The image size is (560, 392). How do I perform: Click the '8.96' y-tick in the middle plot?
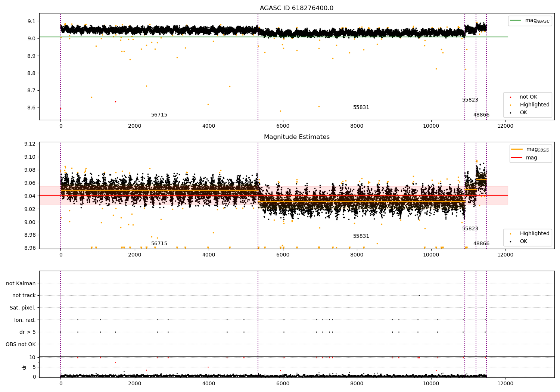(30, 248)
